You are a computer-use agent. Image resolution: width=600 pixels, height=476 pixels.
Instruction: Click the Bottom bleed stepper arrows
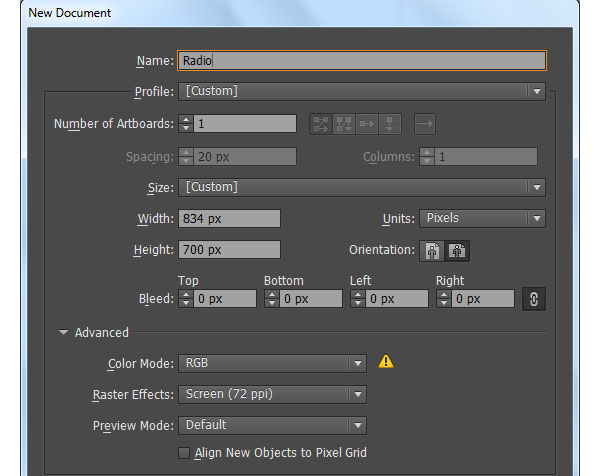tap(272, 298)
